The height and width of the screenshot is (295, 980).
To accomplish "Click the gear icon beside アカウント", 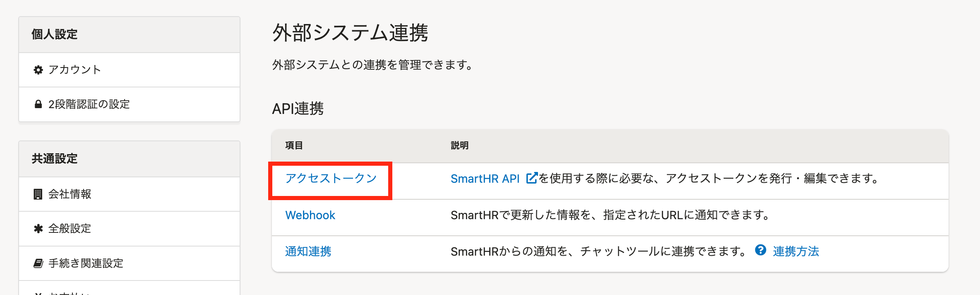I will [x=38, y=70].
